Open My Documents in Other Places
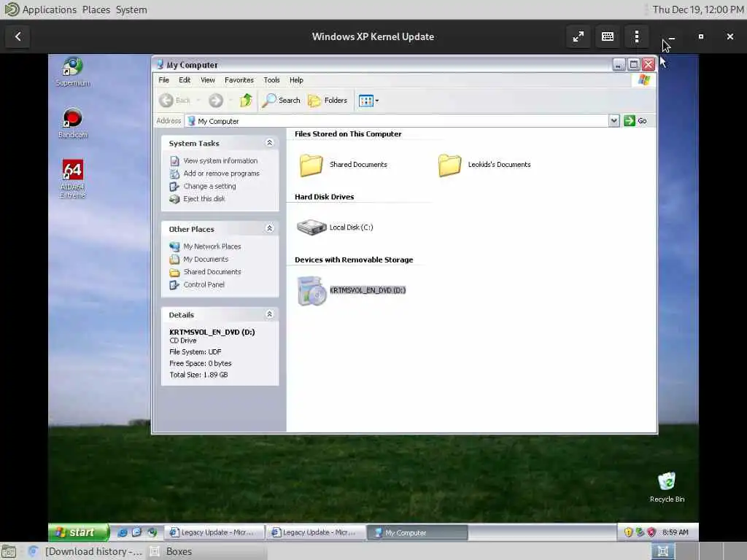747x560 pixels. coord(206,259)
